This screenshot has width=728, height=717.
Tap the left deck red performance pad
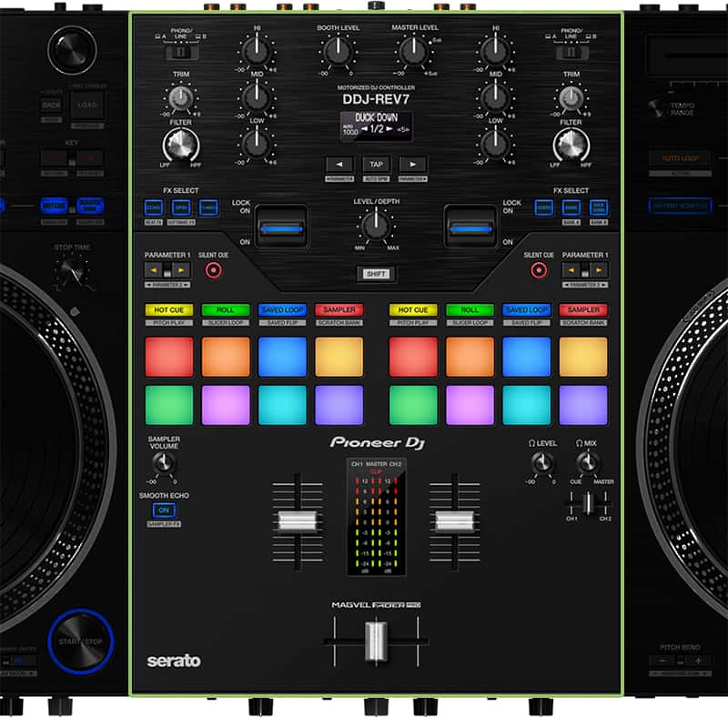169,357
